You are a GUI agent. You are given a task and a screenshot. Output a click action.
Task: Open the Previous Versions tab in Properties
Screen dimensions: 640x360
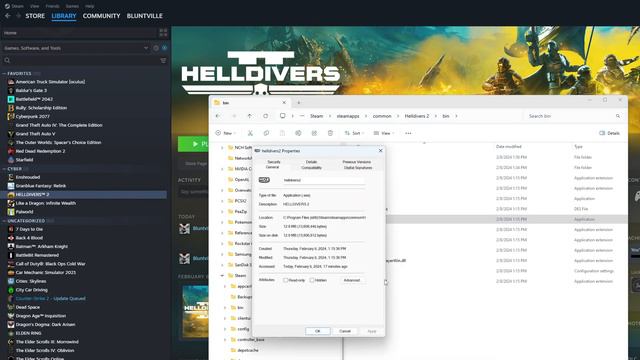pyautogui.click(x=357, y=162)
